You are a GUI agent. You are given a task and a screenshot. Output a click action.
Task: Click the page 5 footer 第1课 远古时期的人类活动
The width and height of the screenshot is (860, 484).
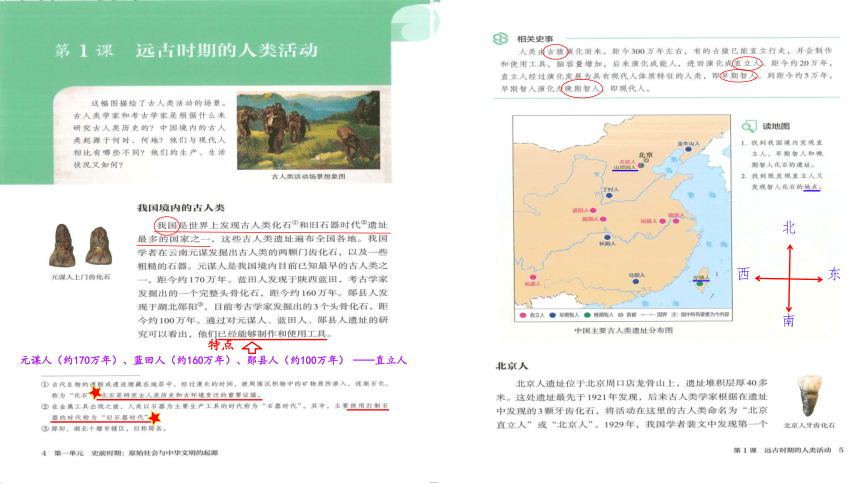(x=782, y=450)
